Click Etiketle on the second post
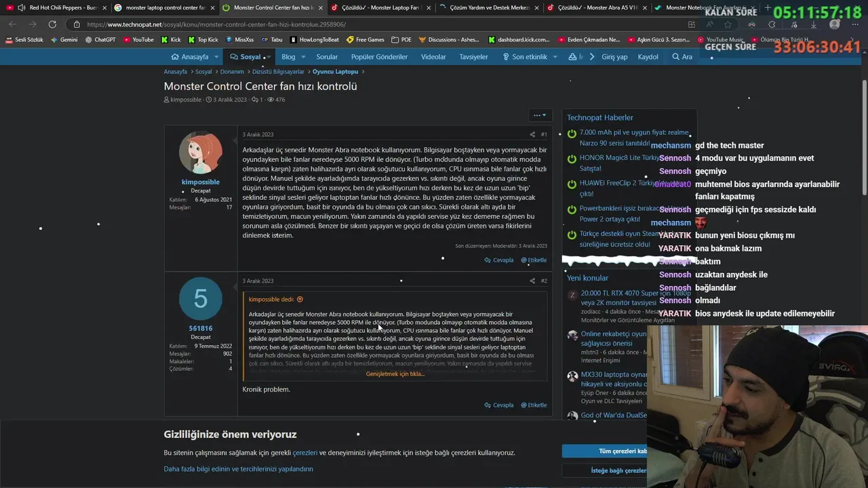 pos(534,405)
